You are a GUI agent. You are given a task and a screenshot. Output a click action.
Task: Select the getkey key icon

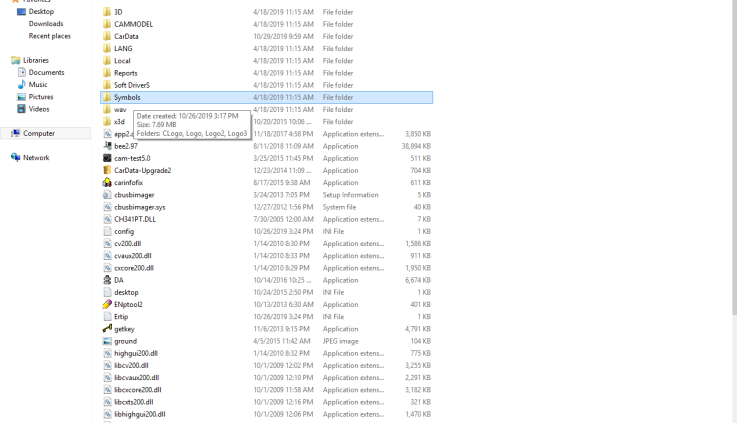107,329
